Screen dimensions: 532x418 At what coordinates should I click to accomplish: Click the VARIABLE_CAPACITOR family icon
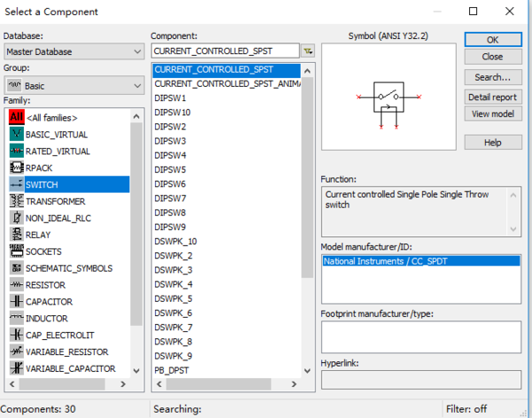click(x=16, y=368)
